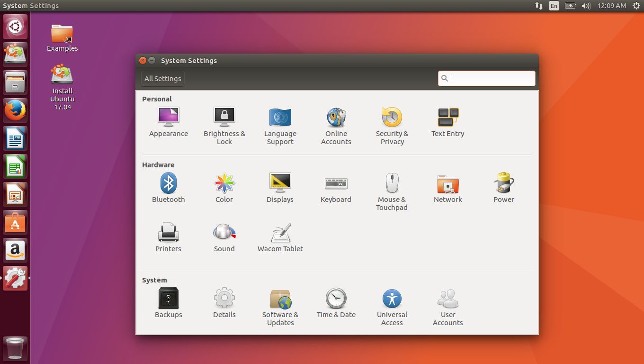Open the 12:09 AM clock menu
The image size is (644, 364).
[x=612, y=6]
